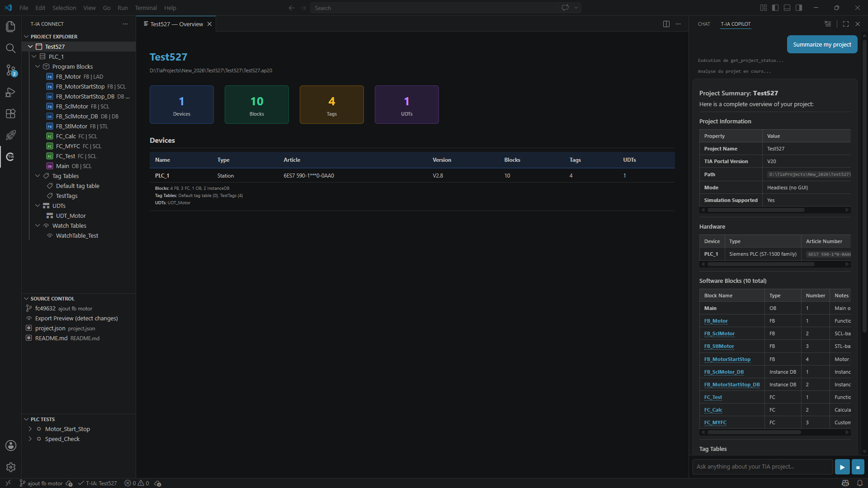The height and width of the screenshot is (488, 868).
Task: Open the Terminal menu
Action: [x=146, y=8]
